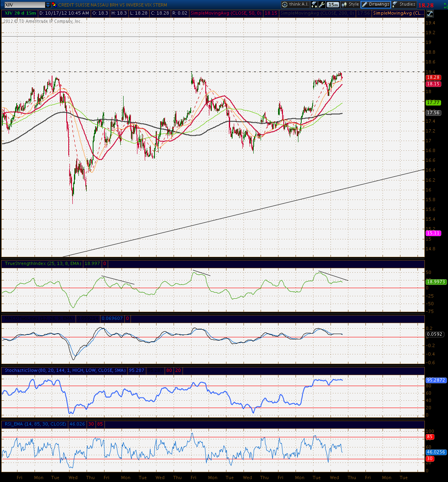Click the RSI_EMA value 46.026
448x482 pixels.
point(77,424)
